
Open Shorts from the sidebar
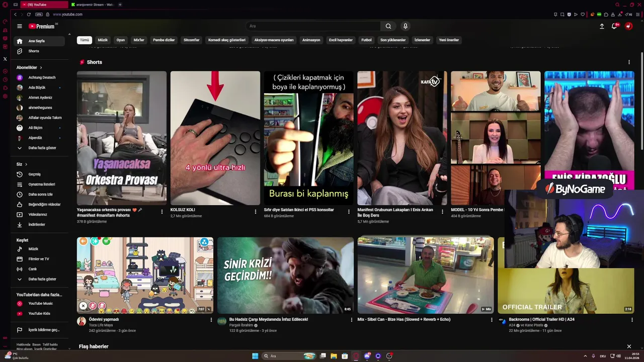pyautogui.click(x=40, y=51)
